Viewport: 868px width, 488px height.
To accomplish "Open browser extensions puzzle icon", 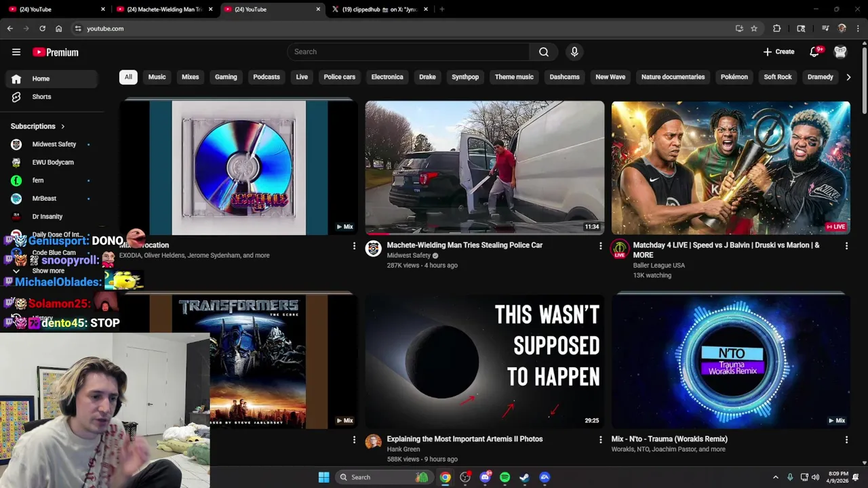I will pyautogui.click(x=777, y=28).
